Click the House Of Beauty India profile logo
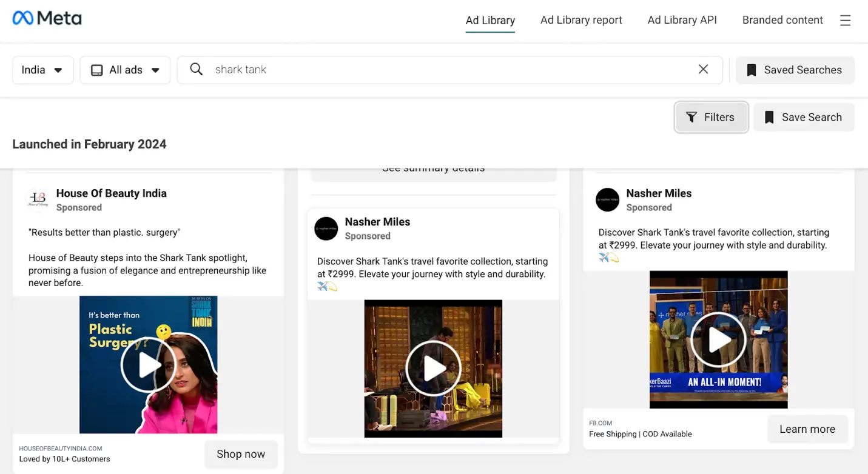868x474 pixels. [38, 199]
